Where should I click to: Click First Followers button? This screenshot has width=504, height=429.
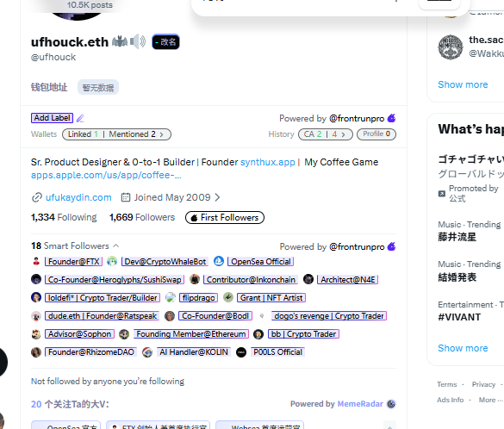(x=225, y=218)
